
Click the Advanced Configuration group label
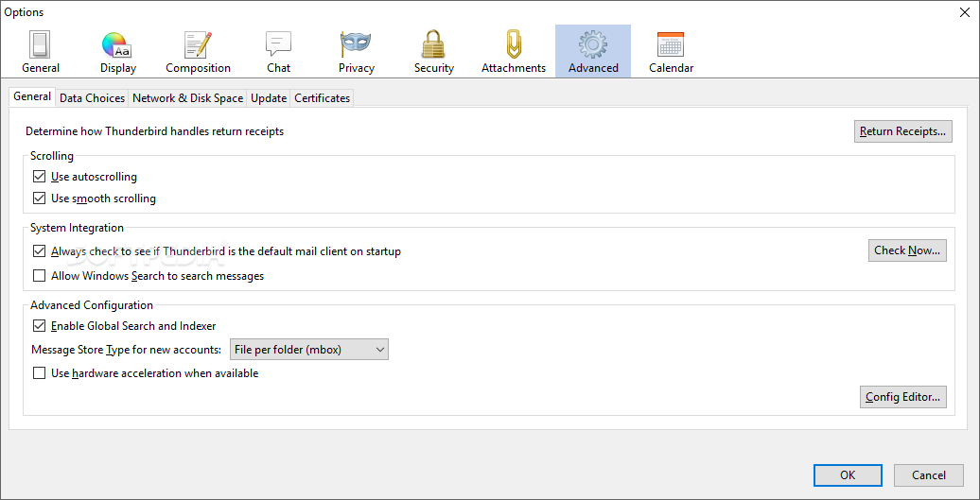pos(91,305)
